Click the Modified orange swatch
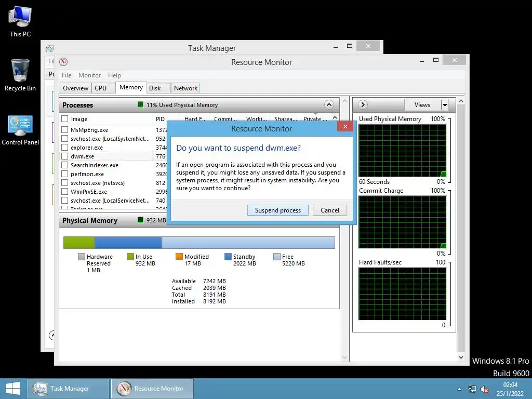 [x=179, y=257]
